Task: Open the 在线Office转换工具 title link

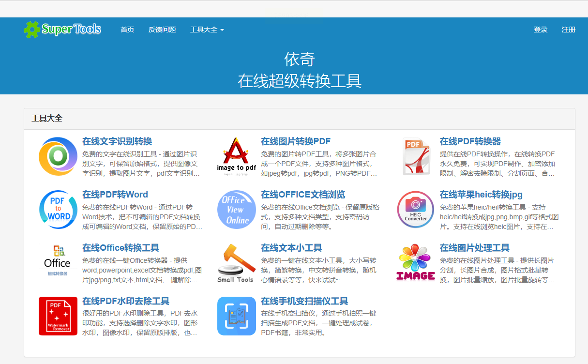Action: point(121,248)
